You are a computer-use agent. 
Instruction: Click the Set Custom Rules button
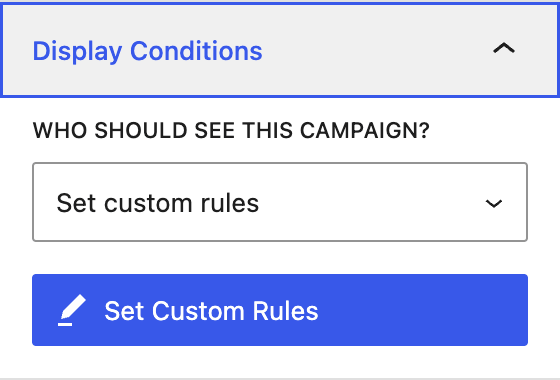280,310
